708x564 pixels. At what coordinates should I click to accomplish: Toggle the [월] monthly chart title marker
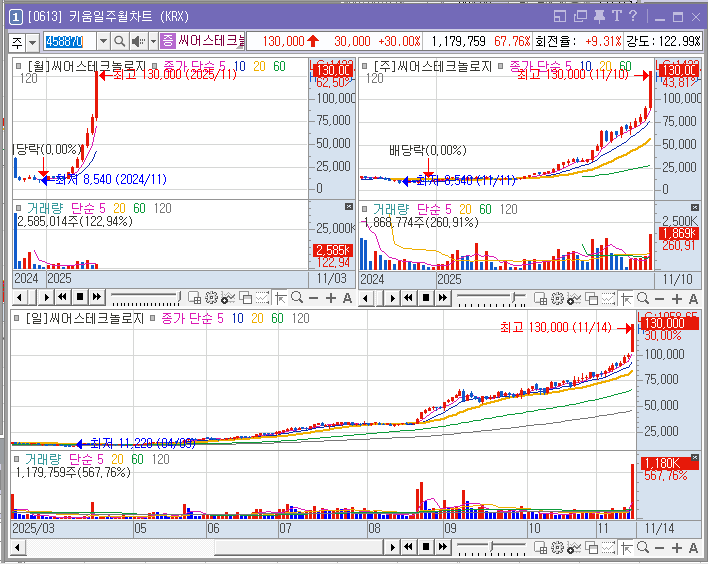click(x=18, y=66)
